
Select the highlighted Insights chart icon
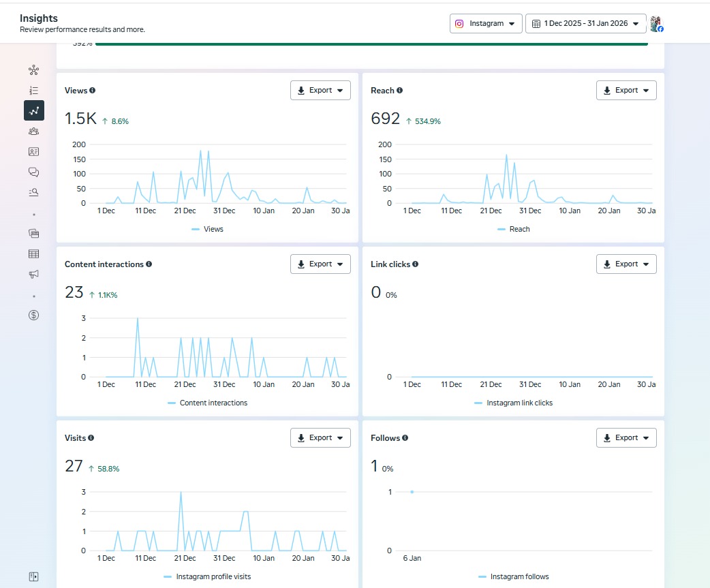[34, 110]
